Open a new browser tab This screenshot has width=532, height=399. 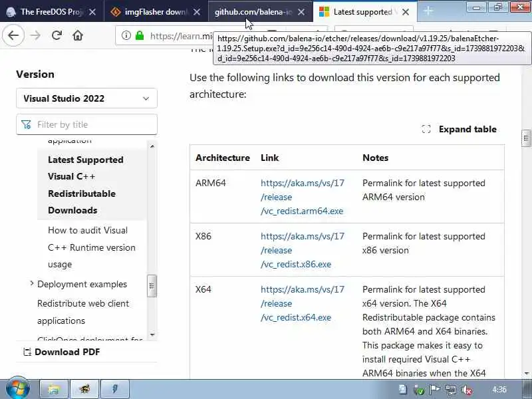tap(428, 11)
